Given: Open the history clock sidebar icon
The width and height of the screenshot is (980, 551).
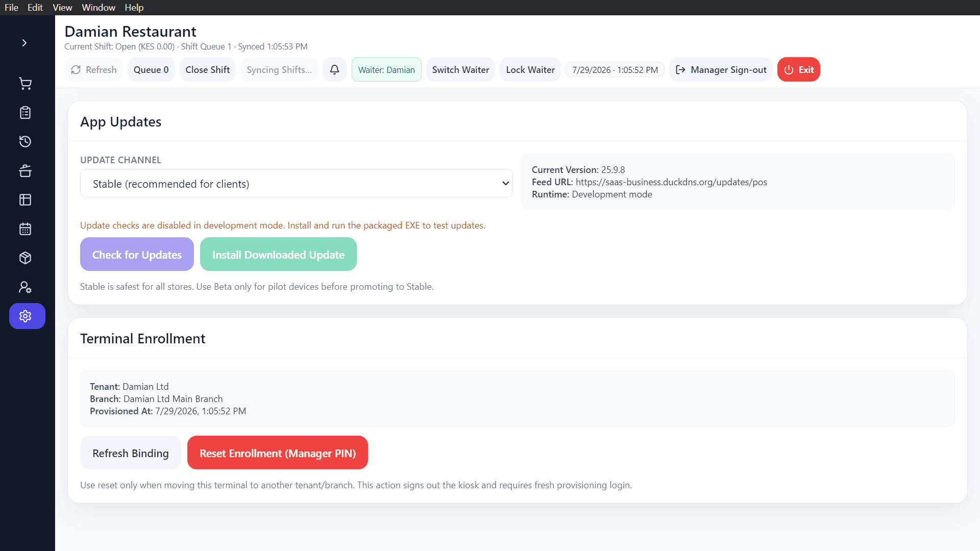Looking at the screenshot, I should click(26, 142).
